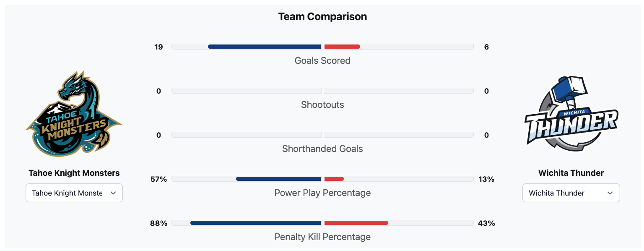
Task: Click the 88% penalty kill value
Action: pos(158,223)
